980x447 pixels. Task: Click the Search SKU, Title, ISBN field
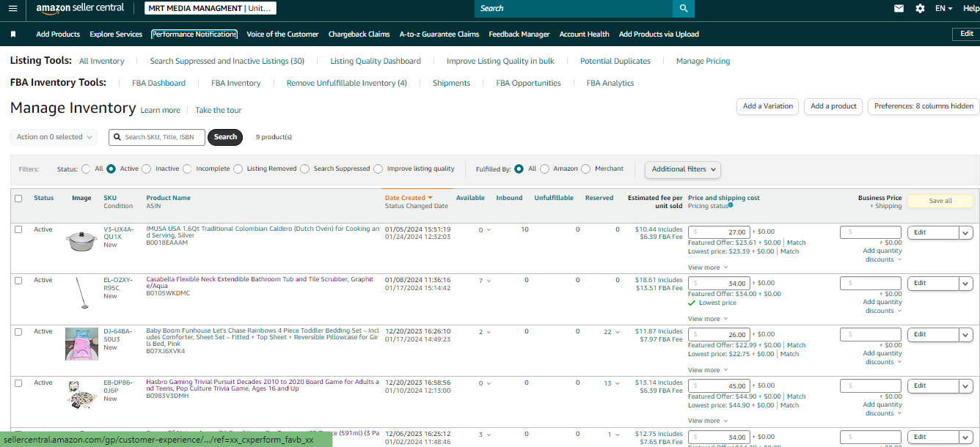click(x=157, y=137)
